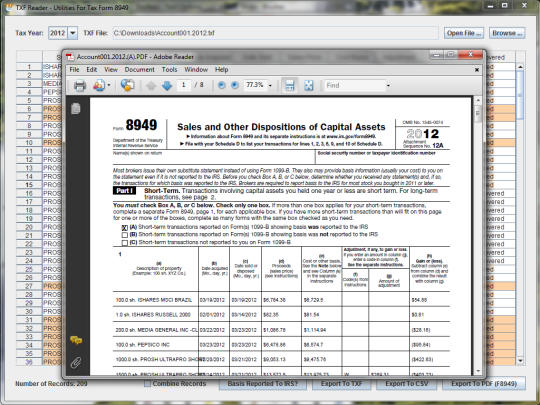
Task: Select row 1 header in TXF Reader table
Action: (x=29, y=67)
